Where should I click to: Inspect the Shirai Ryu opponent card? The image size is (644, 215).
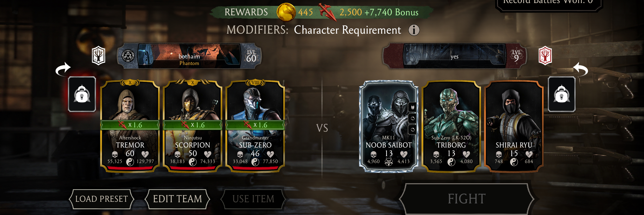pos(514,126)
